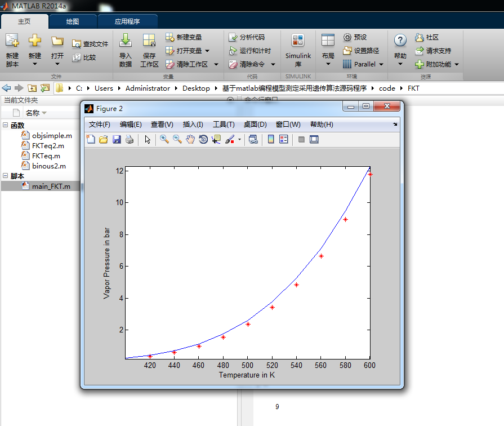This screenshot has height=426, width=504.
Task: Click Run and Time (运行和计时)
Action: (250, 51)
